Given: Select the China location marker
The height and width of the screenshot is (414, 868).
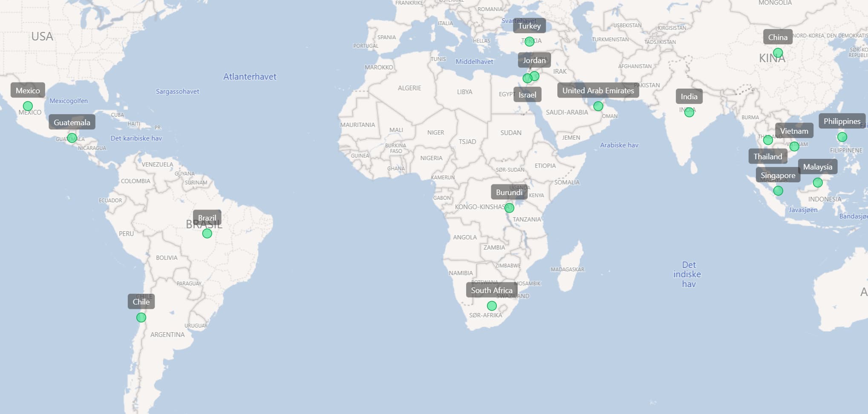Looking at the screenshot, I should pos(778,53).
